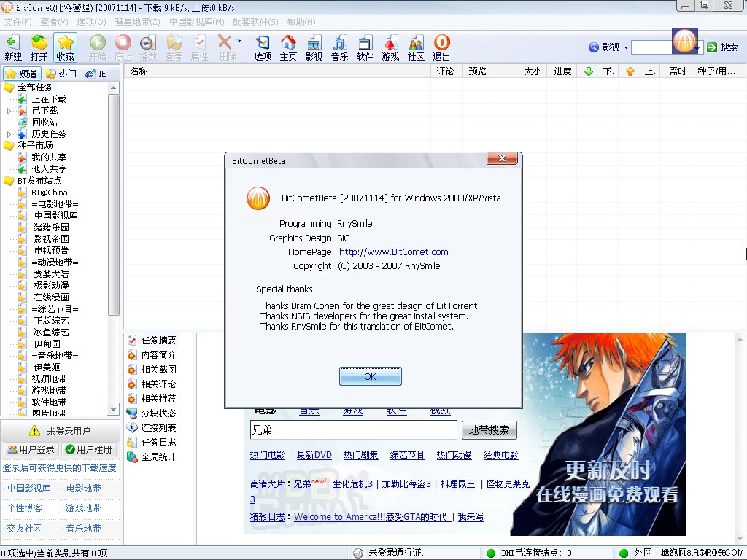Select 中国影视库 in site tree
Viewport: 747px width, 560px height.
tap(55, 216)
